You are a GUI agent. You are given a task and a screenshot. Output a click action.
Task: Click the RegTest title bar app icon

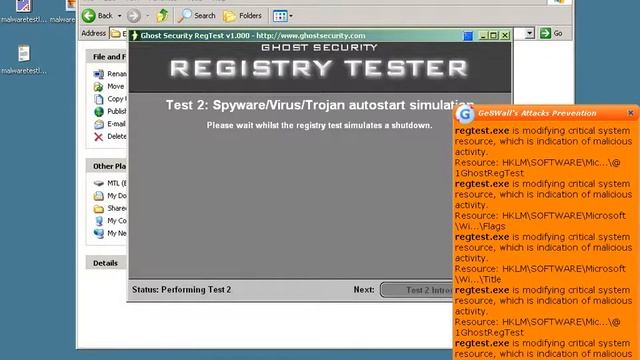(x=135, y=36)
